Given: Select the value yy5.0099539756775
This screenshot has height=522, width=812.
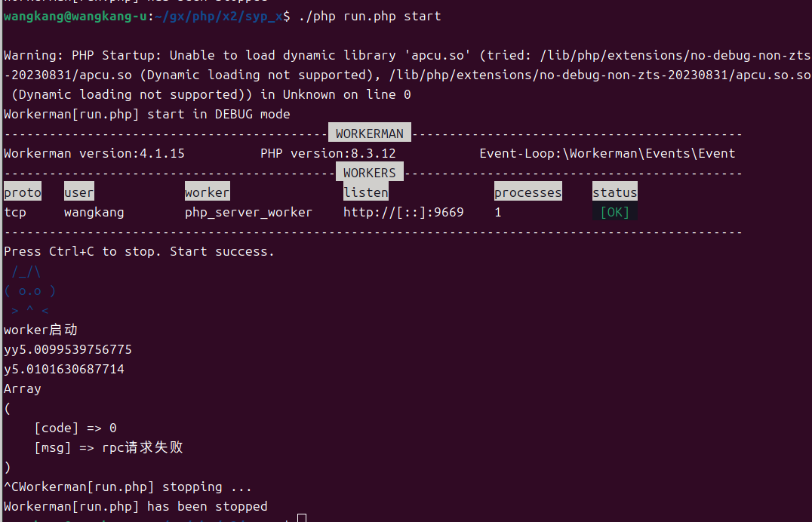Looking at the screenshot, I should click(x=68, y=349).
